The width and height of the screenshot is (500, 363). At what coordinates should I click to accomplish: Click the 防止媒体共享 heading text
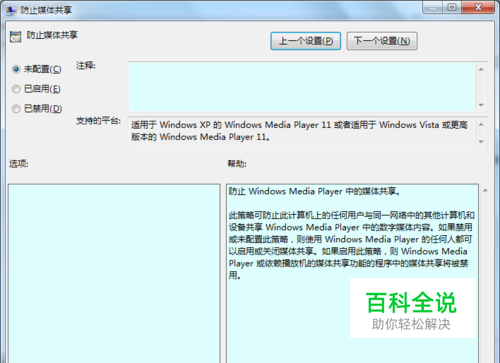(x=52, y=35)
